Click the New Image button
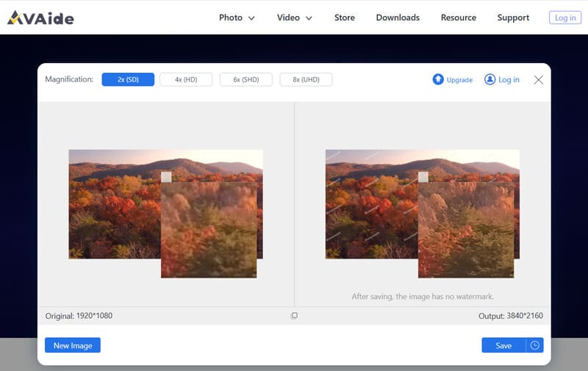Screen dimensions: 588x371 pos(73,345)
